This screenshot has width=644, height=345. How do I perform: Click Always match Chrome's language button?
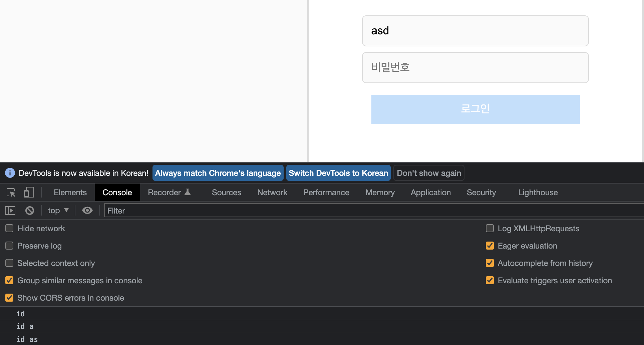(218, 173)
